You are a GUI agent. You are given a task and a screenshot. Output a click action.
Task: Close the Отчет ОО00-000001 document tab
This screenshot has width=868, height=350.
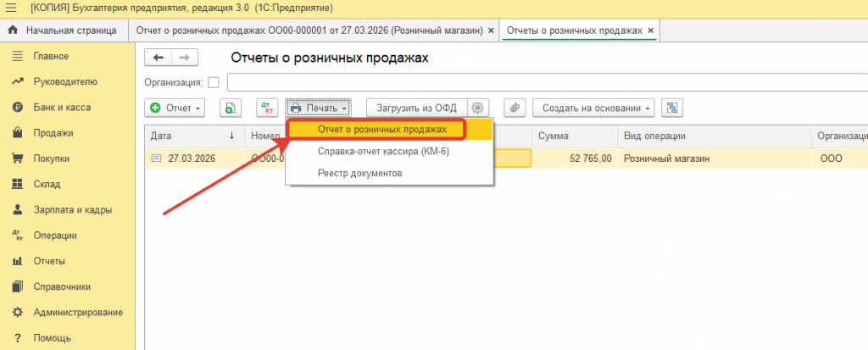pos(491,31)
